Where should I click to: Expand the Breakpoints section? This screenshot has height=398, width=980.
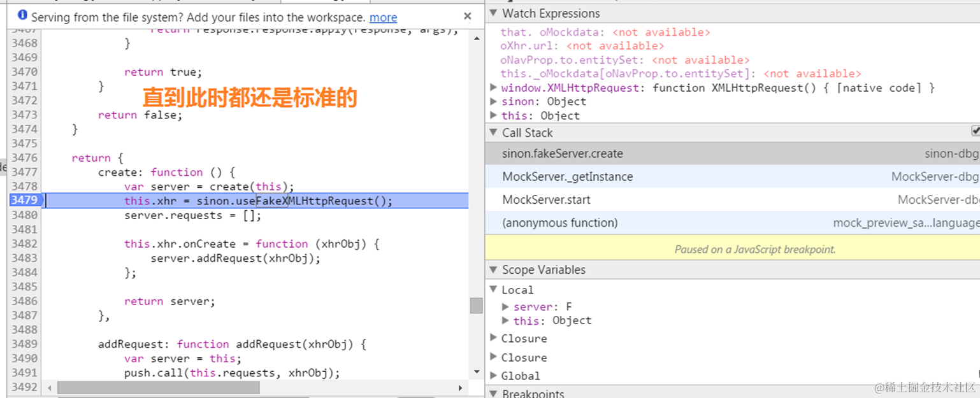pyautogui.click(x=493, y=394)
